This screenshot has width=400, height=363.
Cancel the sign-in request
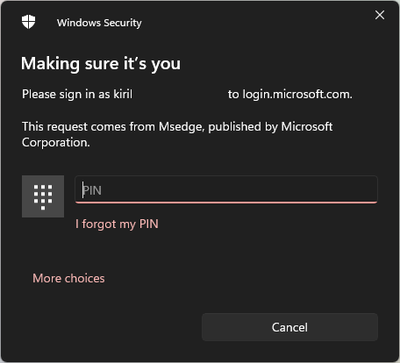tap(290, 327)
